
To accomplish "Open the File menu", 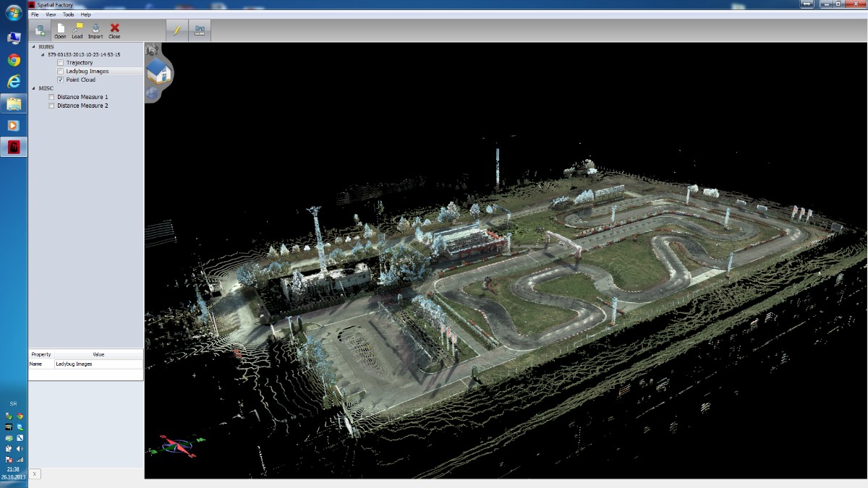I will [35, 14].
